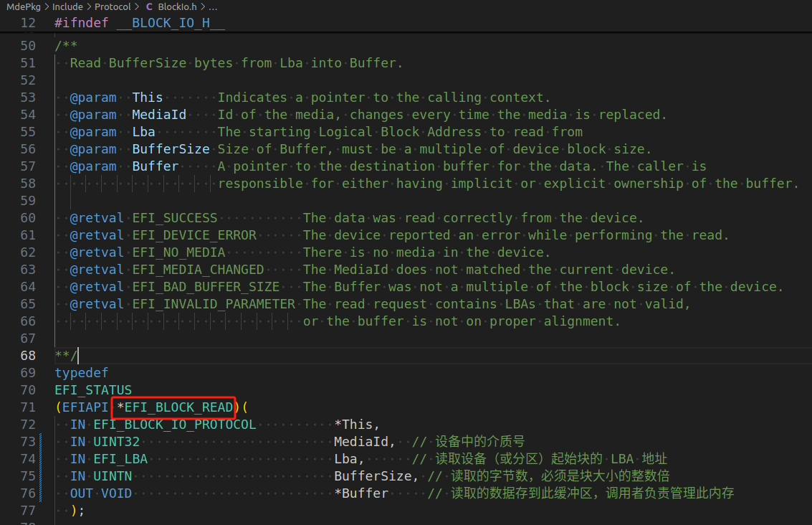
Task: Click the closing ); on line 77
Action: point(77,511)
